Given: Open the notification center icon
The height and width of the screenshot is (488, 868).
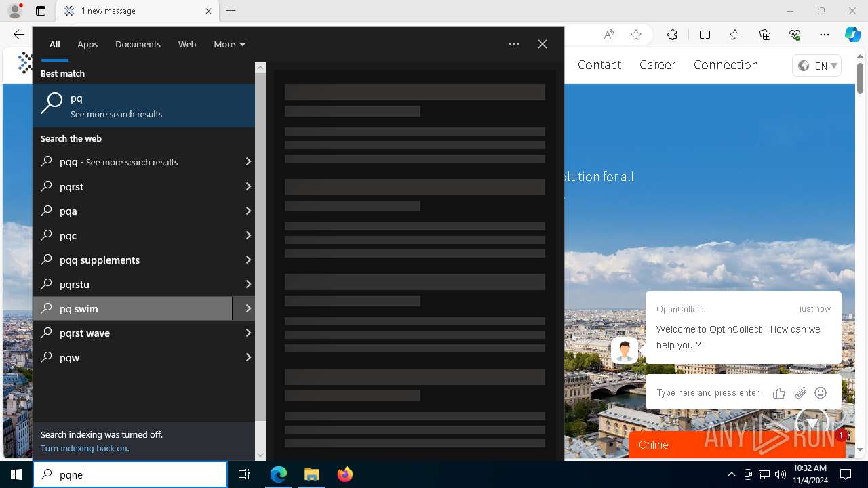Looking at the screenshot, I should click(846, 474).
